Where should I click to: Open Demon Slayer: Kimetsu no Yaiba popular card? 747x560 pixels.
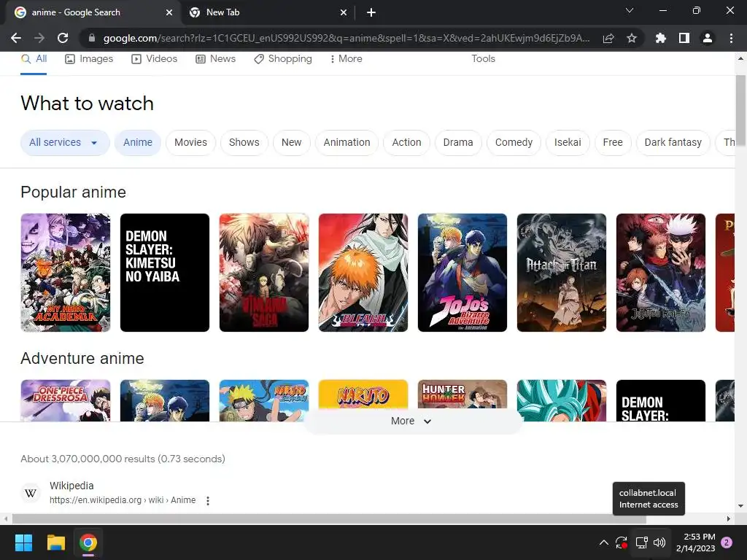[165, 273]
